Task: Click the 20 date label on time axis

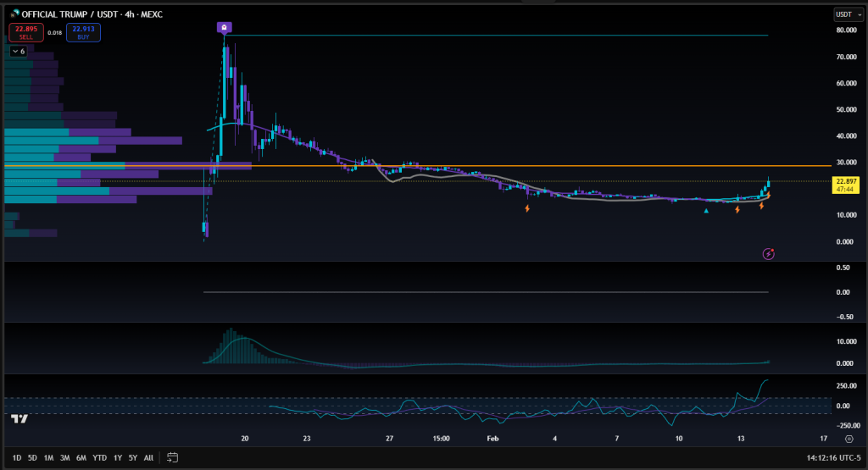Action: click(x=245, y=439)
